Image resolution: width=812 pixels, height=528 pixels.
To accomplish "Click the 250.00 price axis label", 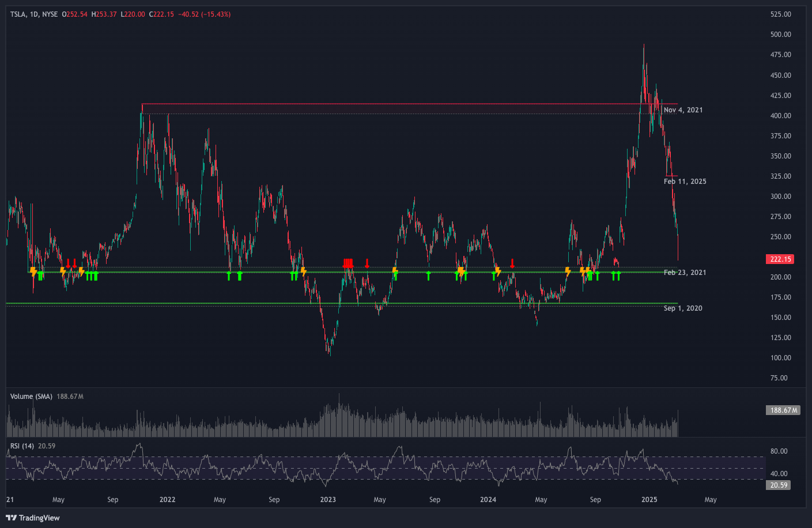I will [780, 237].
